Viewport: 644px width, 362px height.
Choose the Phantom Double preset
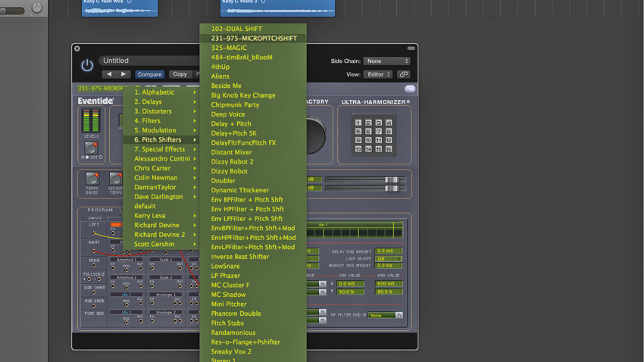[x=253, y=314]
